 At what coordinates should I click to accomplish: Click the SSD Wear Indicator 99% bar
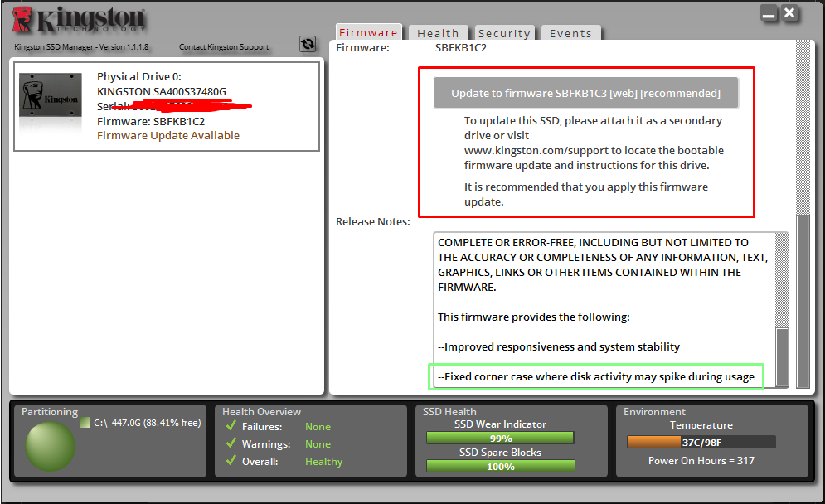500,439
